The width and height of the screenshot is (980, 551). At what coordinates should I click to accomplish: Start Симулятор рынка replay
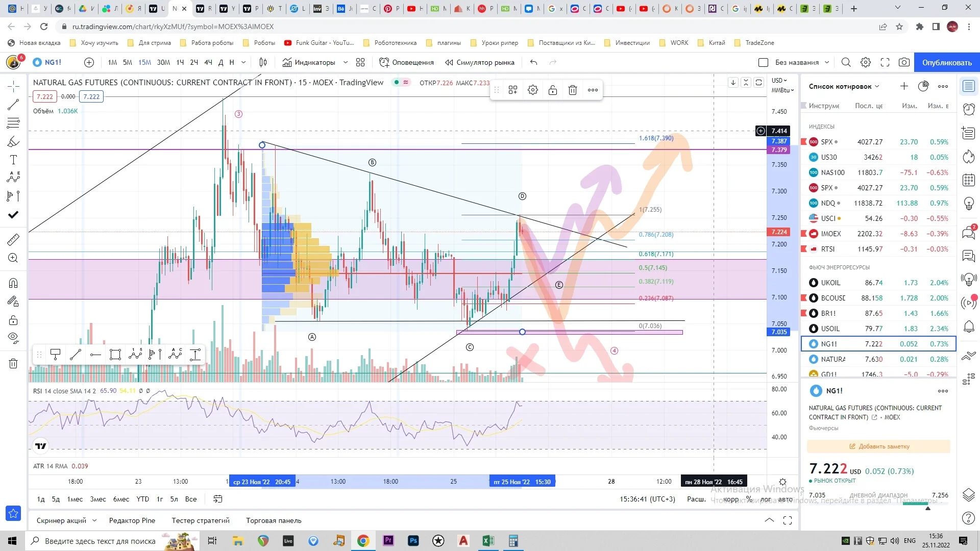(479, 62)
